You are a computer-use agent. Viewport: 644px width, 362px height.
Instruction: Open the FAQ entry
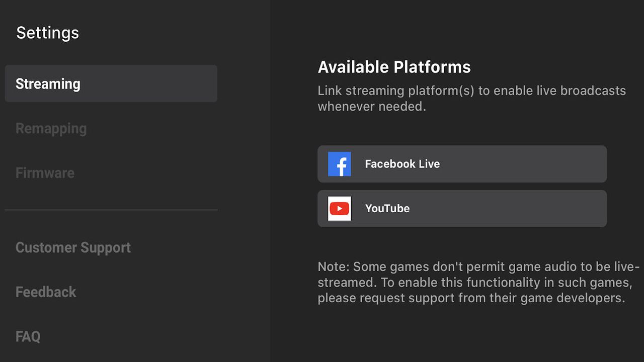pos(28,336)
